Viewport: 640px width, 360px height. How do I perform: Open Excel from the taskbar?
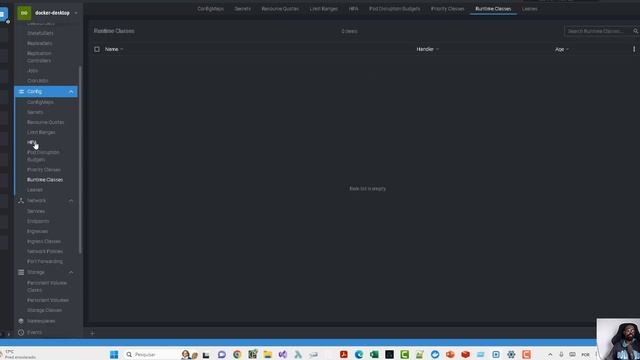(x=374, y=354)
